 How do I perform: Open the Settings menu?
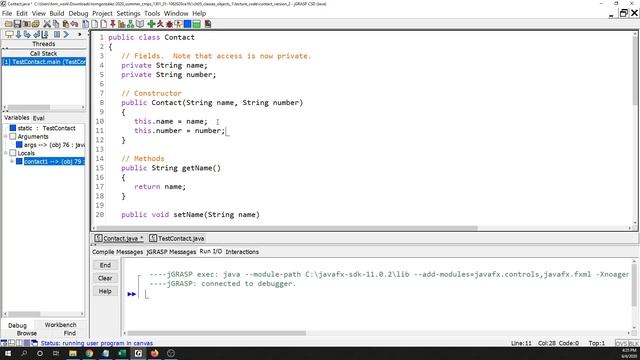pyautogui.click(x=128, y=13)
